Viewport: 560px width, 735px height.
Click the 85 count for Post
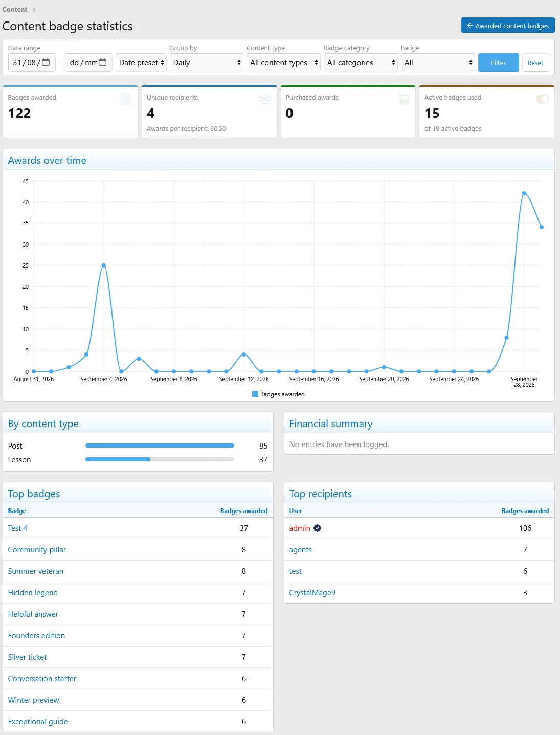click(x=263, y=446)
